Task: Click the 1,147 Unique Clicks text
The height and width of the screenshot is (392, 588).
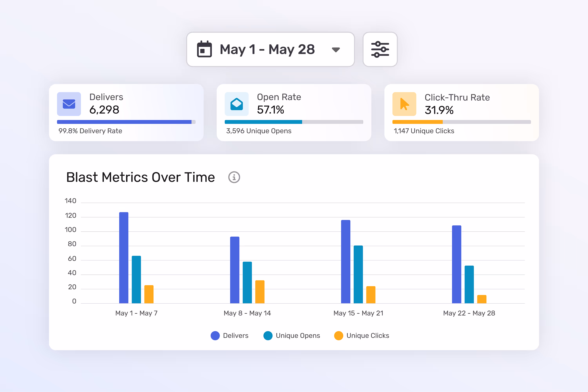Action: tap(424, 131)
